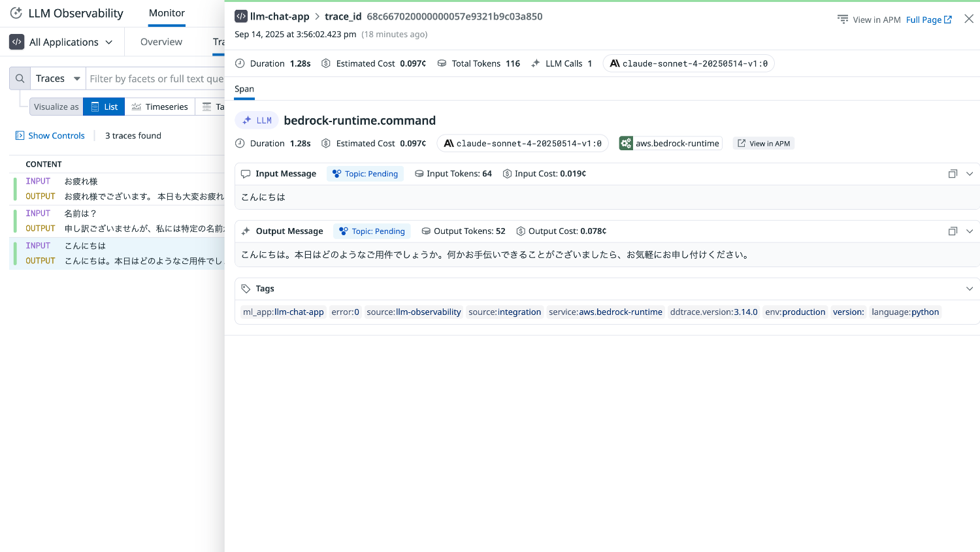Select the Span tab
The image size is (980, 552).
click(244, 89)
